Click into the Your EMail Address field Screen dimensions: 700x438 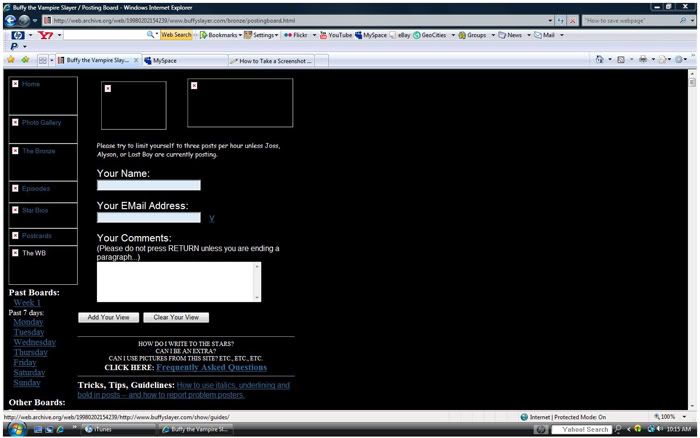point(149,217)
